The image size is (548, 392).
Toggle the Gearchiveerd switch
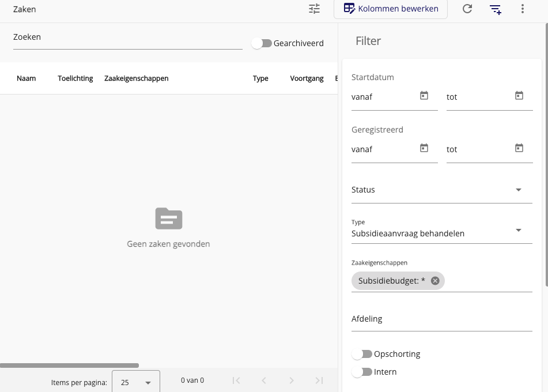tap(262, 43)
